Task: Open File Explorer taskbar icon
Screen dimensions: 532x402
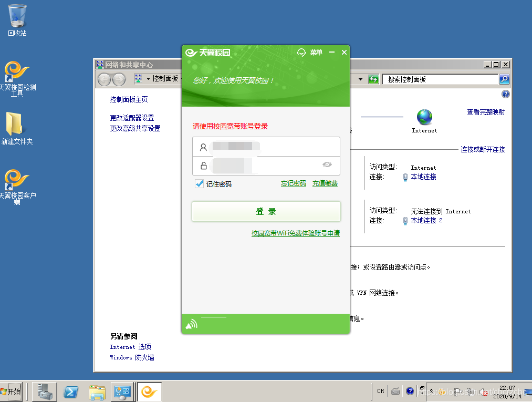Action: [97, 392]
